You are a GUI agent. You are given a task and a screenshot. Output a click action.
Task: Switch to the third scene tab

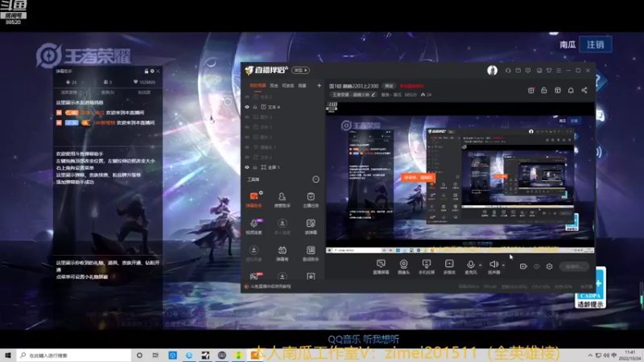[x=288, y=85]
